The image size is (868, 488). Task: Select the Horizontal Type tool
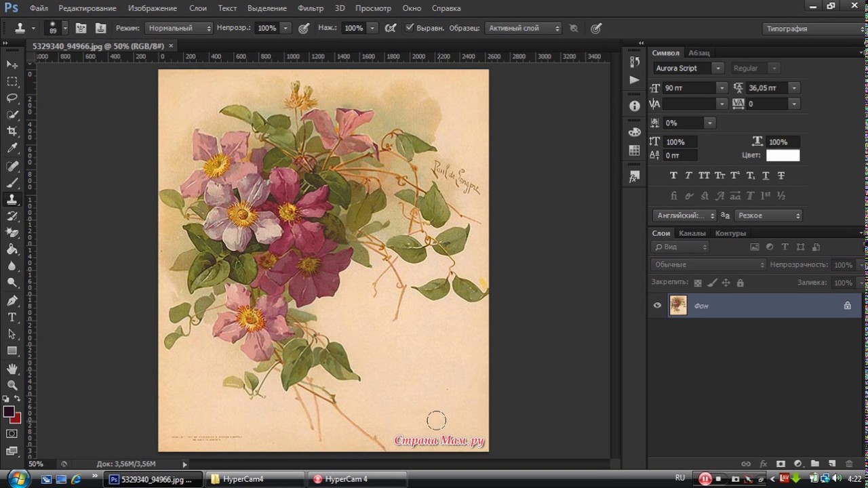point(12,317)
